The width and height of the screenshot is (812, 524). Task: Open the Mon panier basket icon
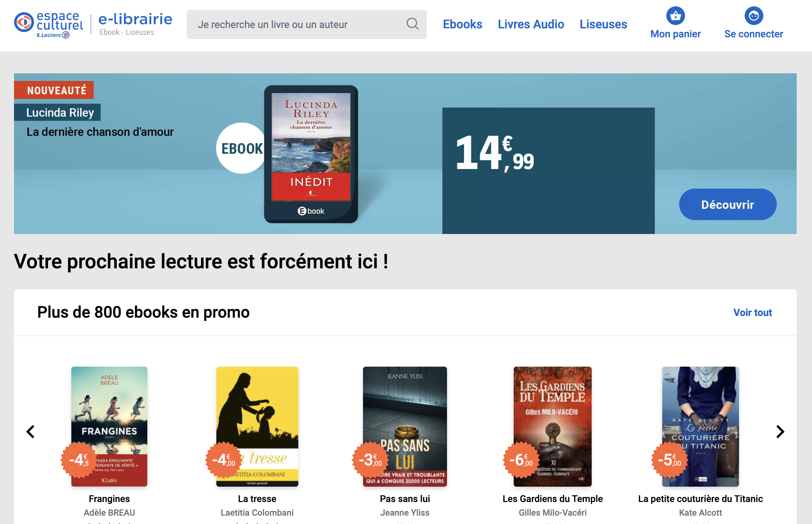pos(675,16)
